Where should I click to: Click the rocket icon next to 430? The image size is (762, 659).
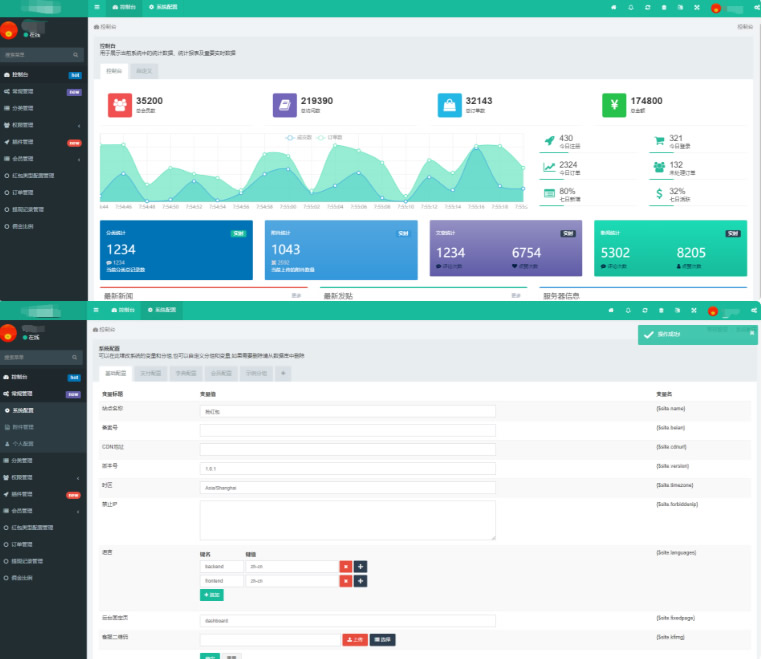click(549, 141)
